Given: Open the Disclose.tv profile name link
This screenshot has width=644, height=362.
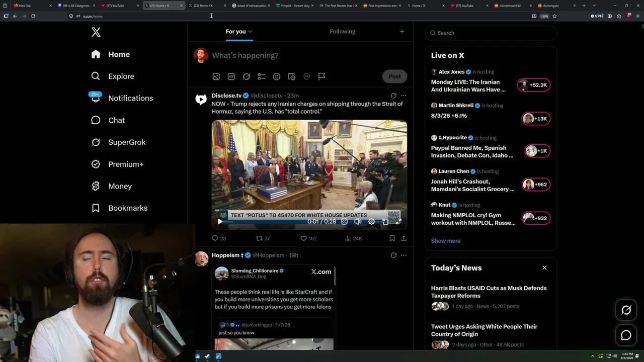Looking at the screenshot, I should point(226,96).
